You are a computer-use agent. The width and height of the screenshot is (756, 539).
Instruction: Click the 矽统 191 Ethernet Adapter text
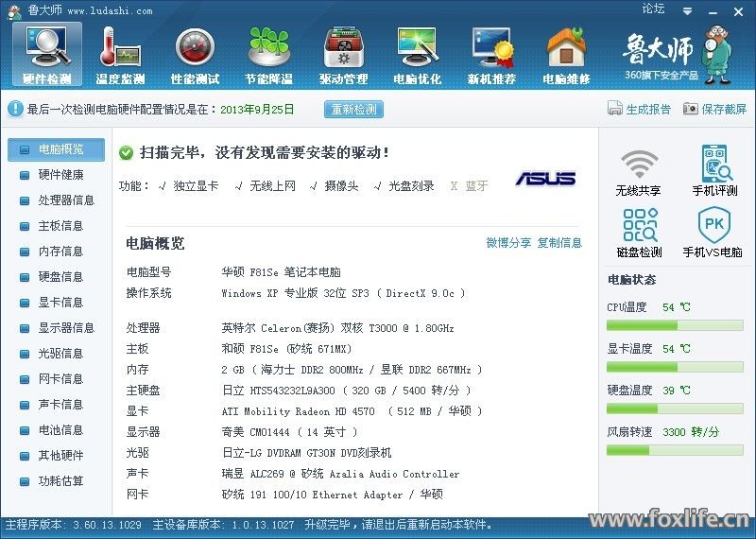[333, 495]
